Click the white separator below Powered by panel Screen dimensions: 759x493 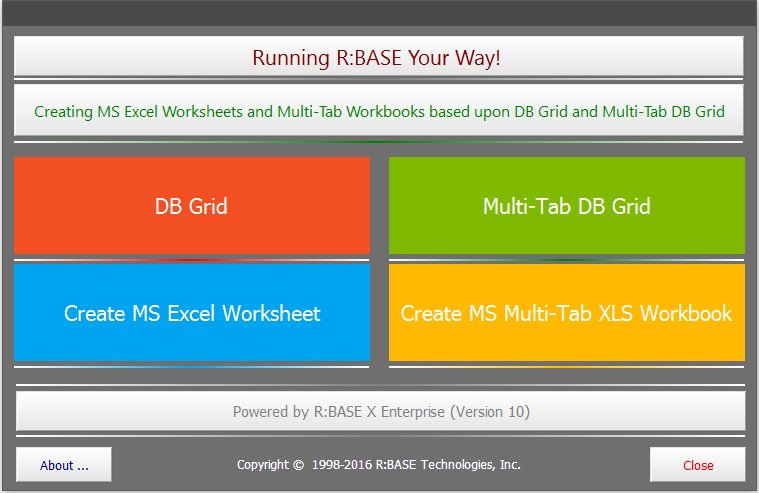[x=380, y=436]
